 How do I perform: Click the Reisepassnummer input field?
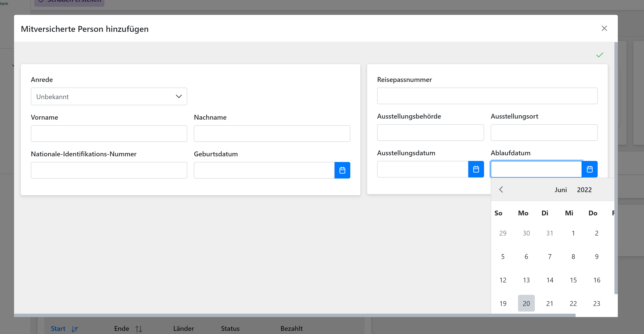(x=487, y=96)
